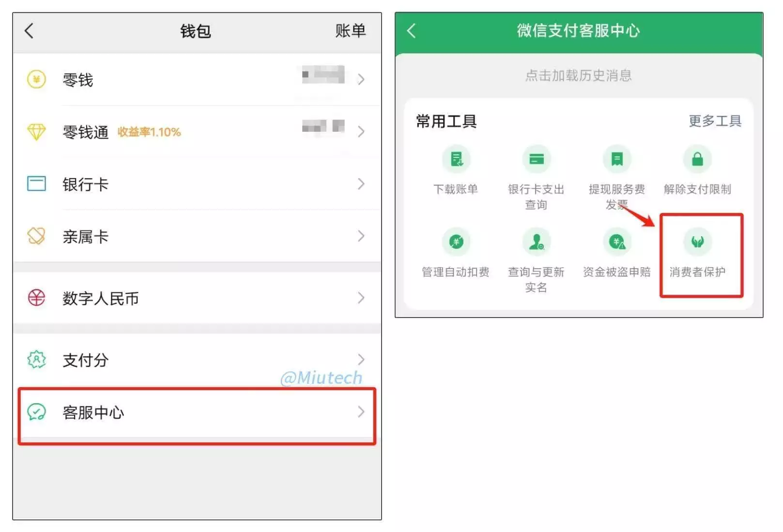Viewport: 783px width, 532px height.
Task: Open the highlighted 消费者保护 hands icon
Action: click(697, 242)
